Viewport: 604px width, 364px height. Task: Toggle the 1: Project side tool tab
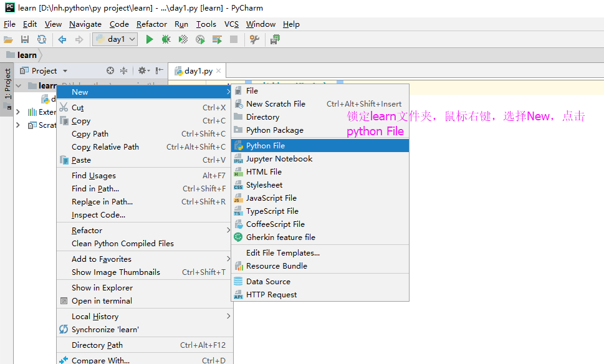point(7,89)
